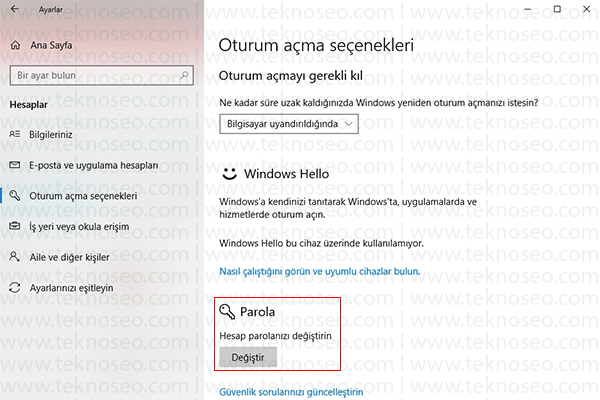Click the Aile ve diğer kişiler person icon
The width and height of the screenshot is (600, 400).
(x=15, y=256)
